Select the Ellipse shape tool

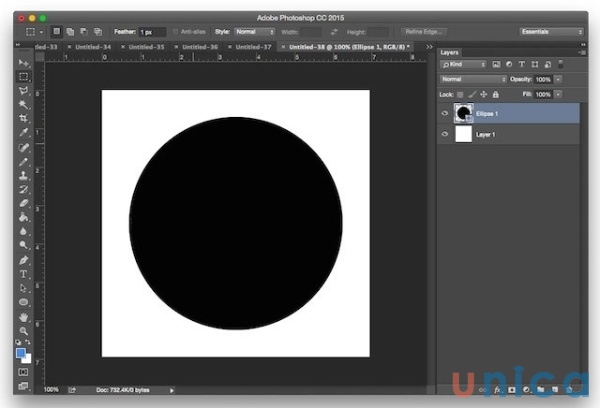pyautogui.click(x=23, y=302)
